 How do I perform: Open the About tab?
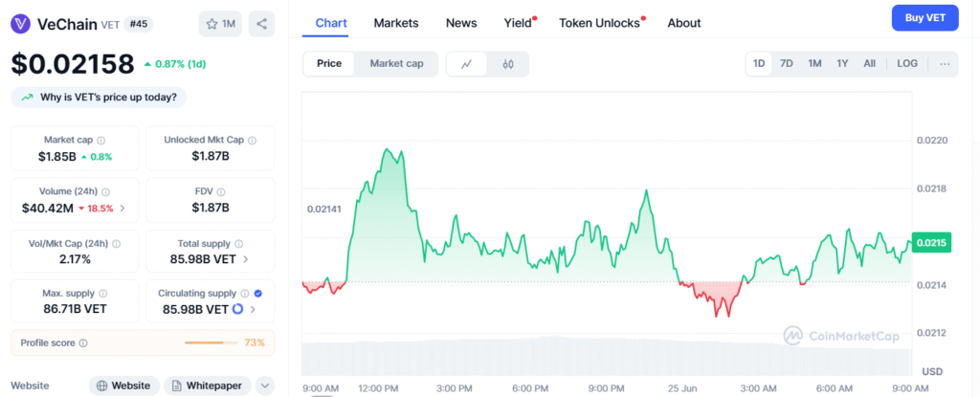(x=683, y=23)
